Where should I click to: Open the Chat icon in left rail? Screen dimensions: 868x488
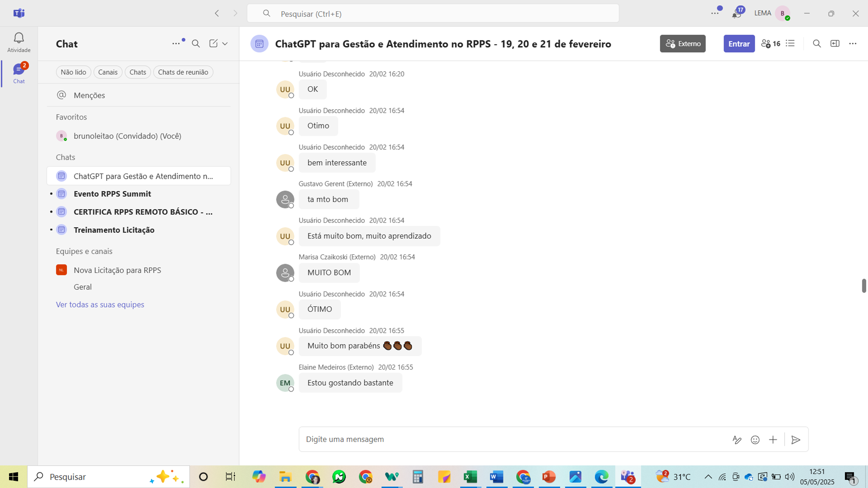[19, 73]
